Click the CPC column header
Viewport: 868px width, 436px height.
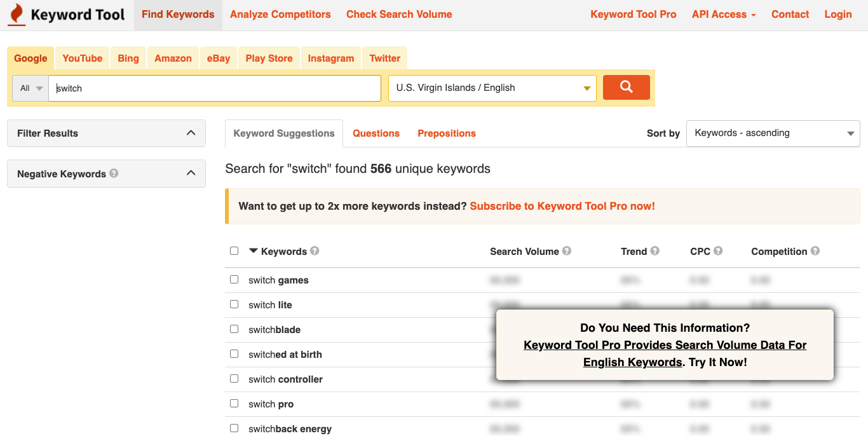point(700,252)
